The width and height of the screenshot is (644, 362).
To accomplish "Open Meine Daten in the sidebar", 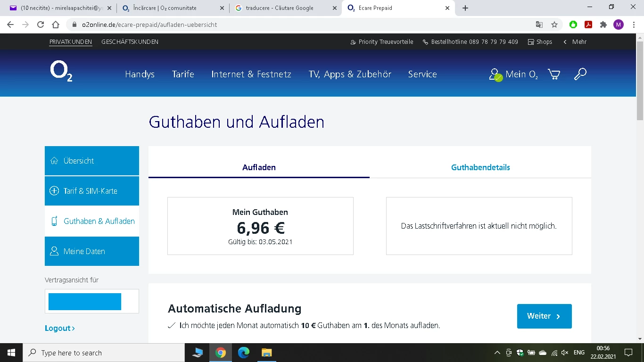I will [92, 251].
